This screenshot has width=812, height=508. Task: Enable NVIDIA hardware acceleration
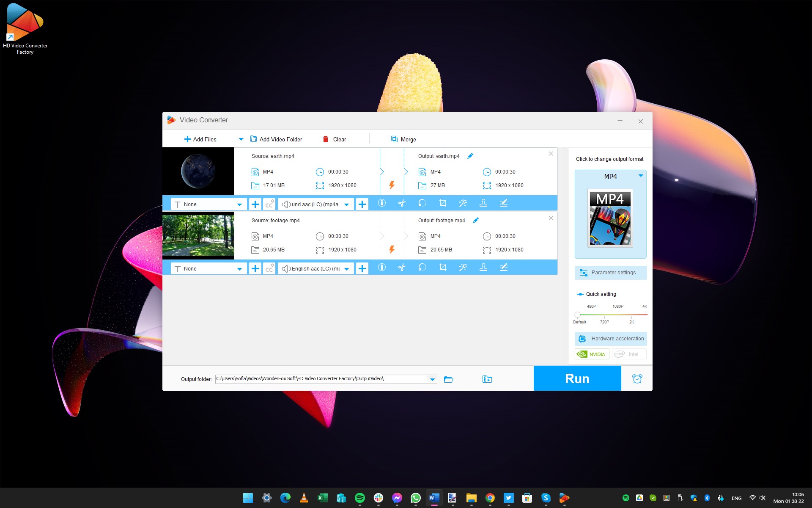[x=592, y=354]
